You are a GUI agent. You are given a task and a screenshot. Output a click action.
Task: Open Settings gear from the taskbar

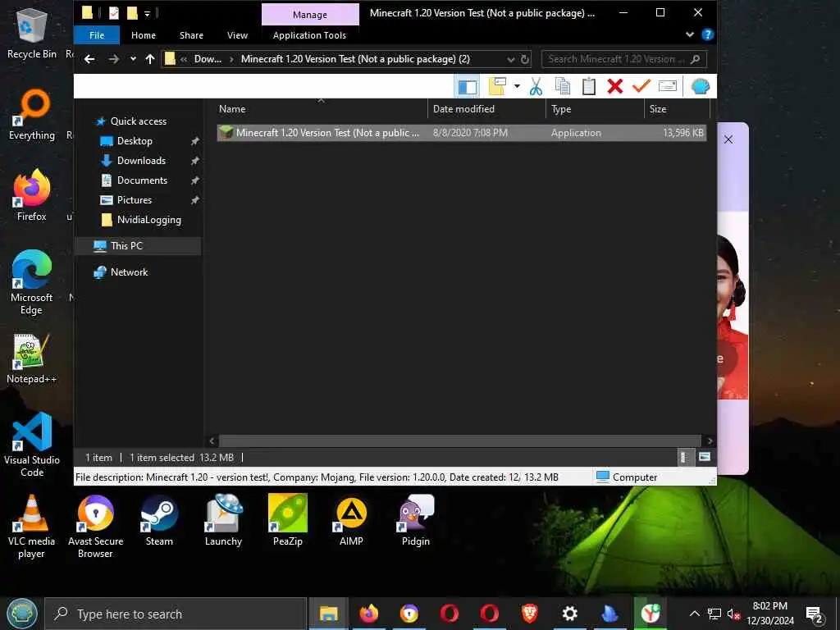point(569,614)
